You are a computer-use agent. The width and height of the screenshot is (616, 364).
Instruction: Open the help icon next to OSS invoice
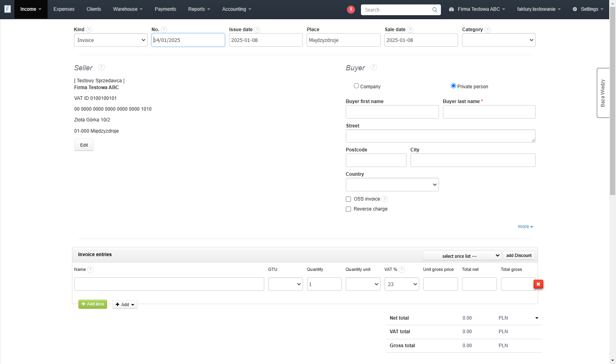click(x=385, y=199)
